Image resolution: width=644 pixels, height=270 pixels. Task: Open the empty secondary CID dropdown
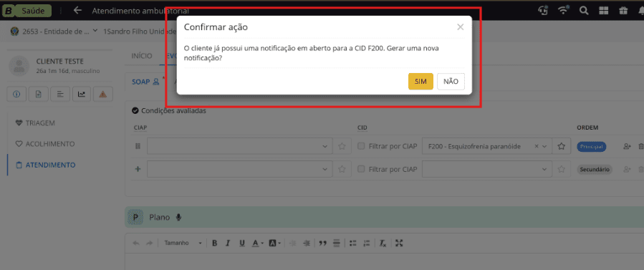pyautogui.click(x=487, y=169)
